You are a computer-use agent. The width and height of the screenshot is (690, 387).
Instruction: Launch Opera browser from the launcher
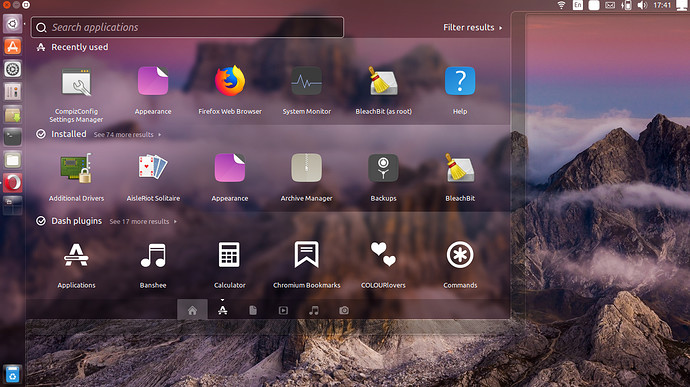pyautogui.click(x=13, y=183)
